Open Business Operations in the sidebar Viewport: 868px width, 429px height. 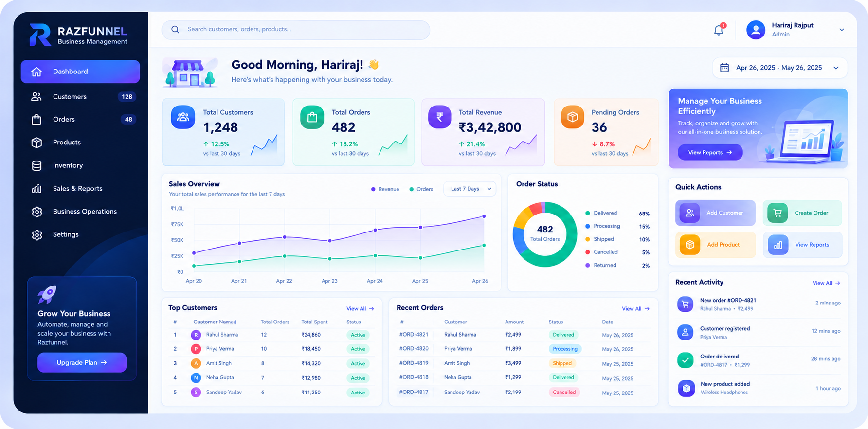(80, 212)
